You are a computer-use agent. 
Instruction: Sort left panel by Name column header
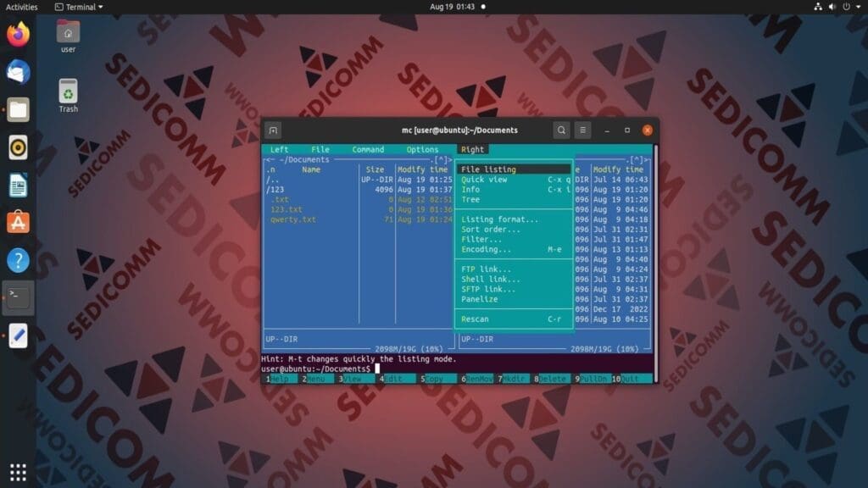click(x=311, y=169)
